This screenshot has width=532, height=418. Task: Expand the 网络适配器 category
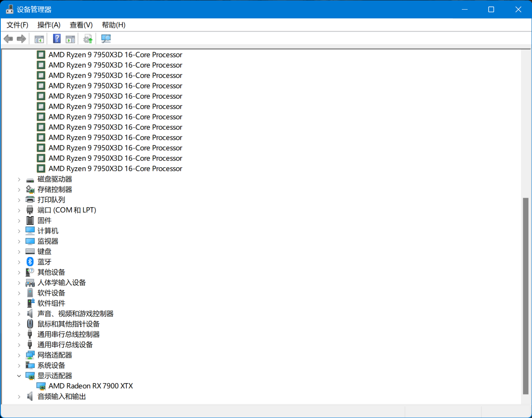tap(19, 355)
